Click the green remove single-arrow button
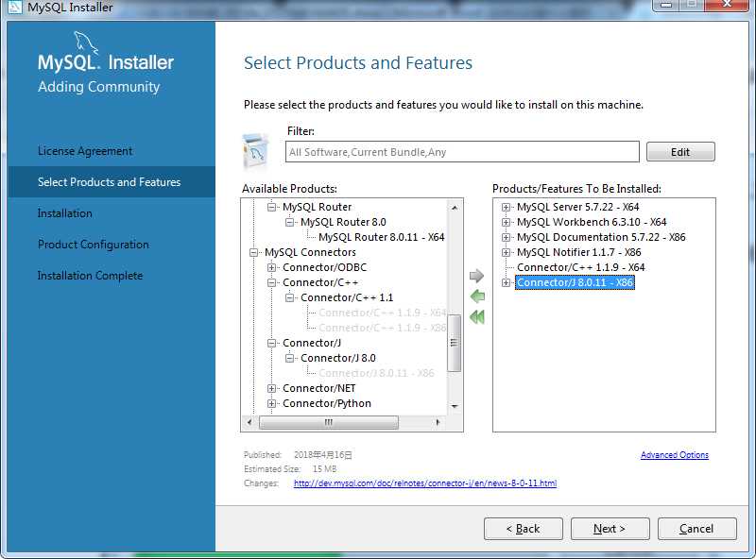The height and width of the screenshot is (559, 756). (x=477, y=296)
